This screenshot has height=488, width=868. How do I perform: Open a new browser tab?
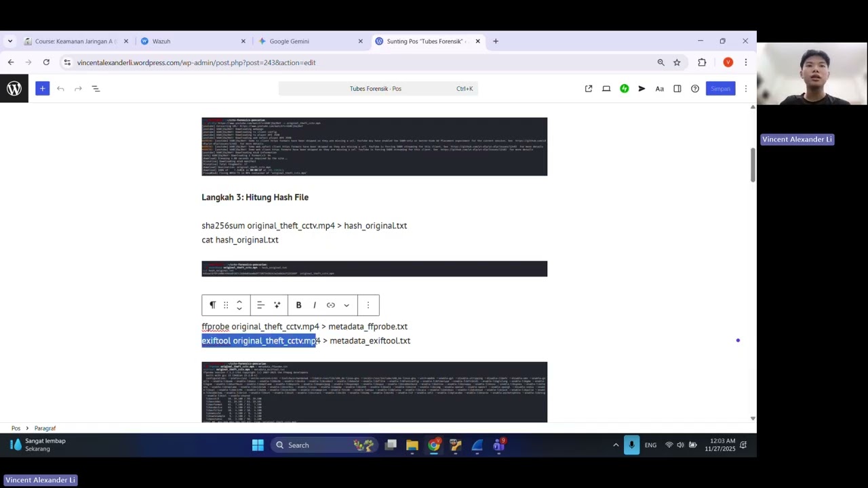tap(496, 41)
